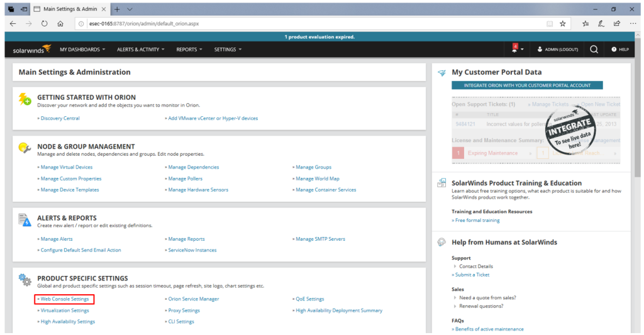Click the Share page icon
The image size is (644, 335).
coord(617,23)
